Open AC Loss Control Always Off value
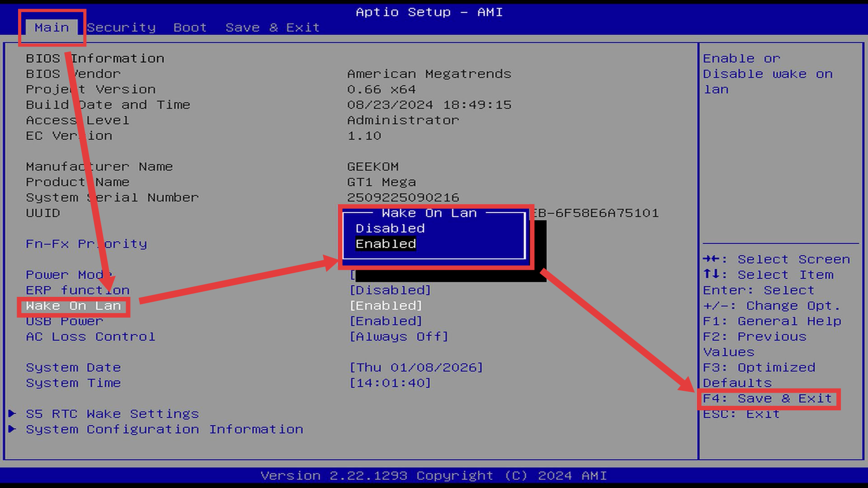The height and width of the screenshot is (488, 868). click(398, 337)
